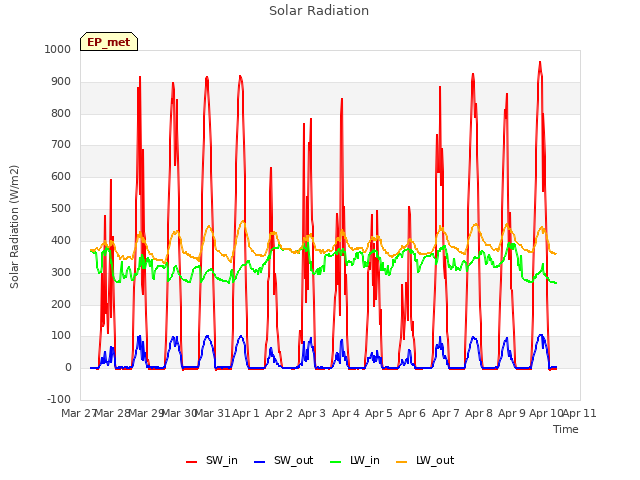
Task: Click the Apr 4 x-axis label
Action: [x=346, y=413]
